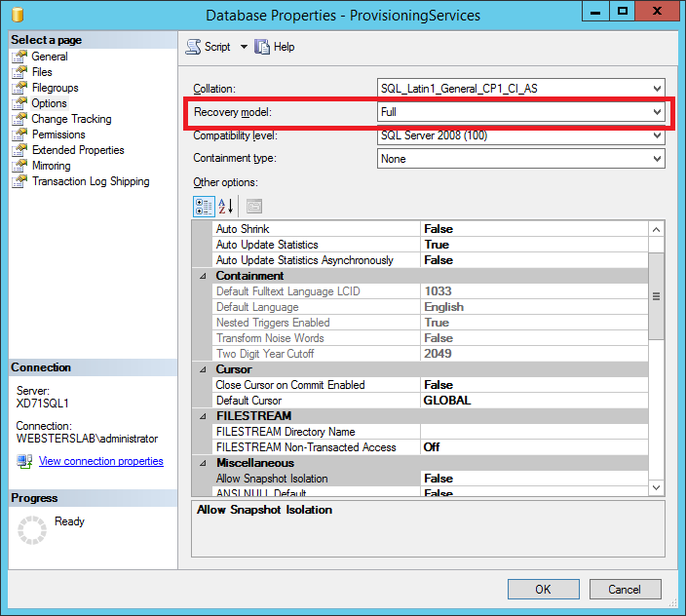Open the Collation dropdown
Viewport: 686px width, 616px height.
[657, 89]
